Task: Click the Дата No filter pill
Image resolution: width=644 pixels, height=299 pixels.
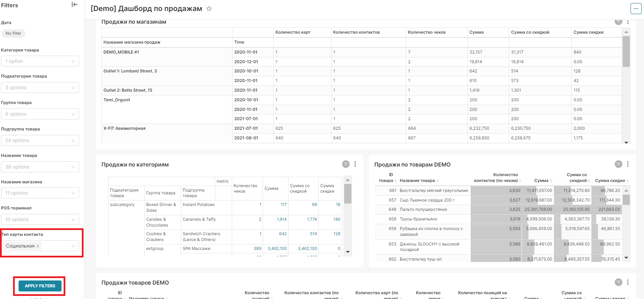Action: (x=13, y=33)
